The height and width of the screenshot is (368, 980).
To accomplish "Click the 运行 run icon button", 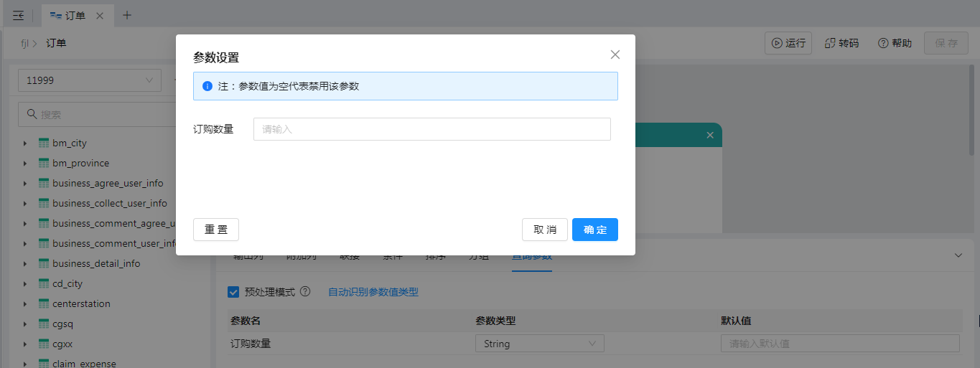I will (788, 43).
